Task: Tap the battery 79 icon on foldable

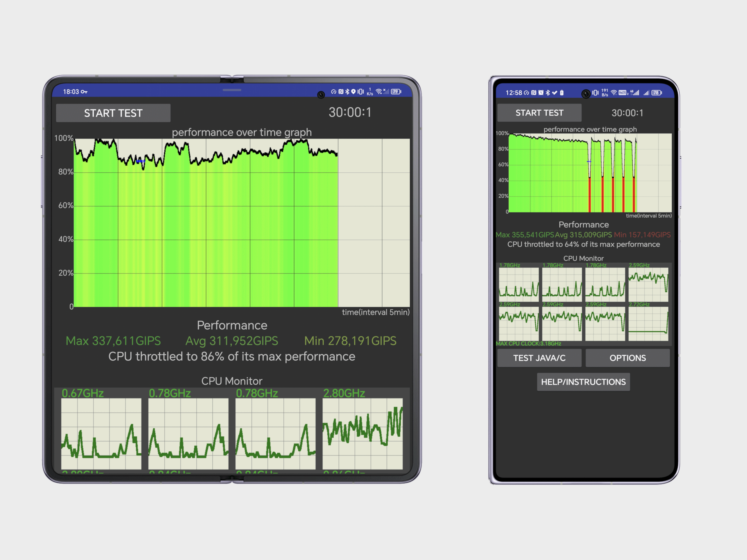Action: pyautogui.click(x=396, y=92)
